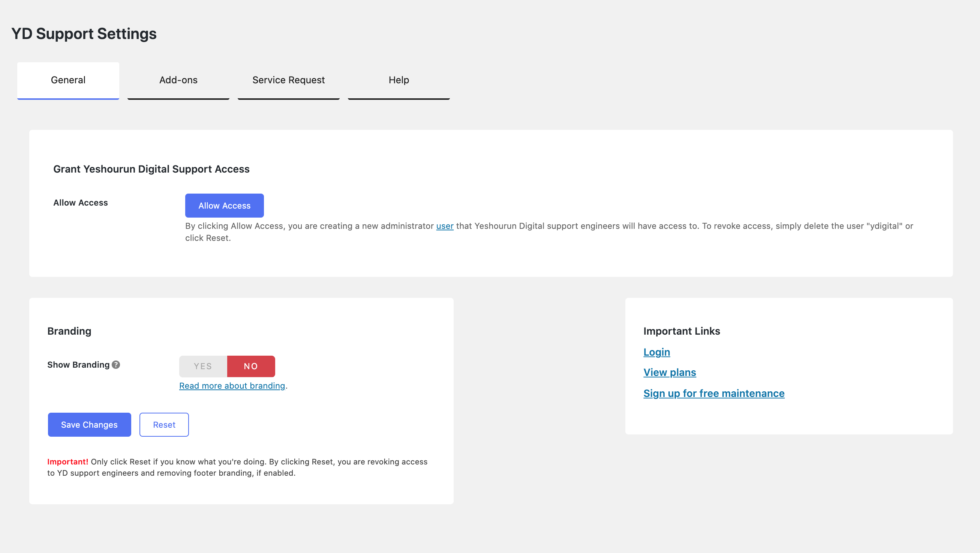Open Sign up for free maintenance link
The width and height of the screenshot is (980, 553).
[714, 393]
